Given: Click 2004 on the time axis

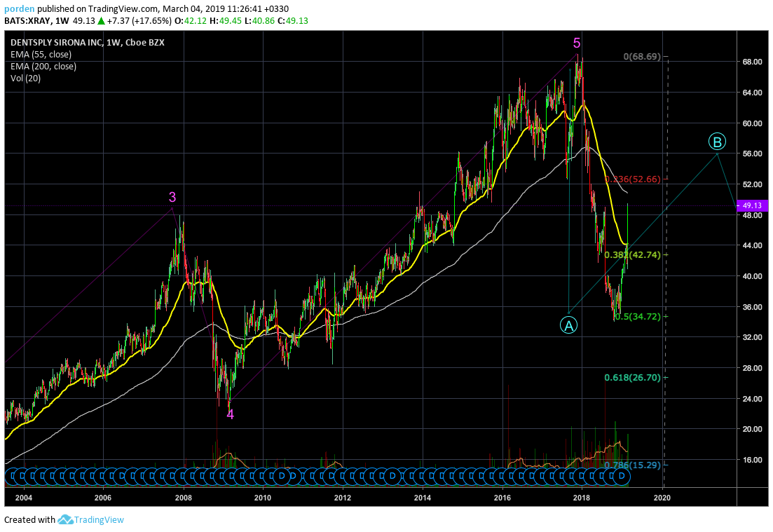Looking at the screenshot, I should (x=24, y=498).
